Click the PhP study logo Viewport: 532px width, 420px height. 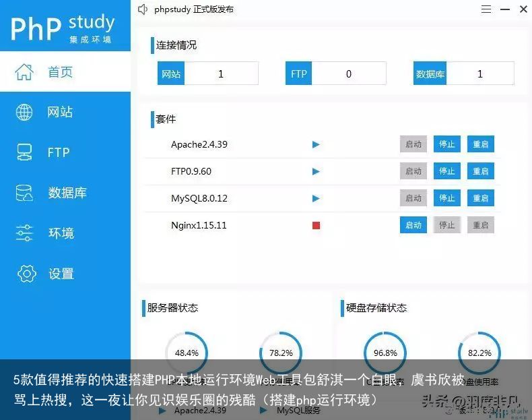tap(63, 28)
